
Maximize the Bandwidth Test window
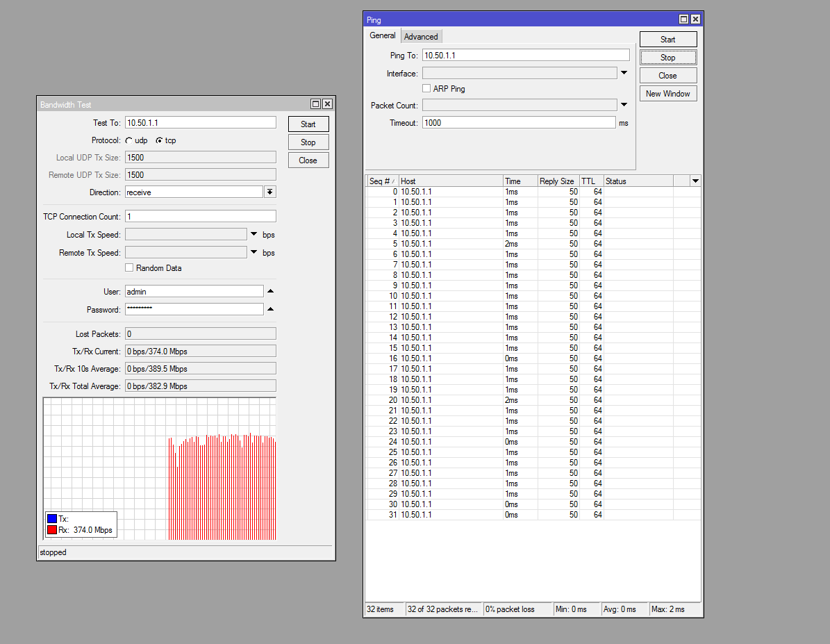[315, 104]
